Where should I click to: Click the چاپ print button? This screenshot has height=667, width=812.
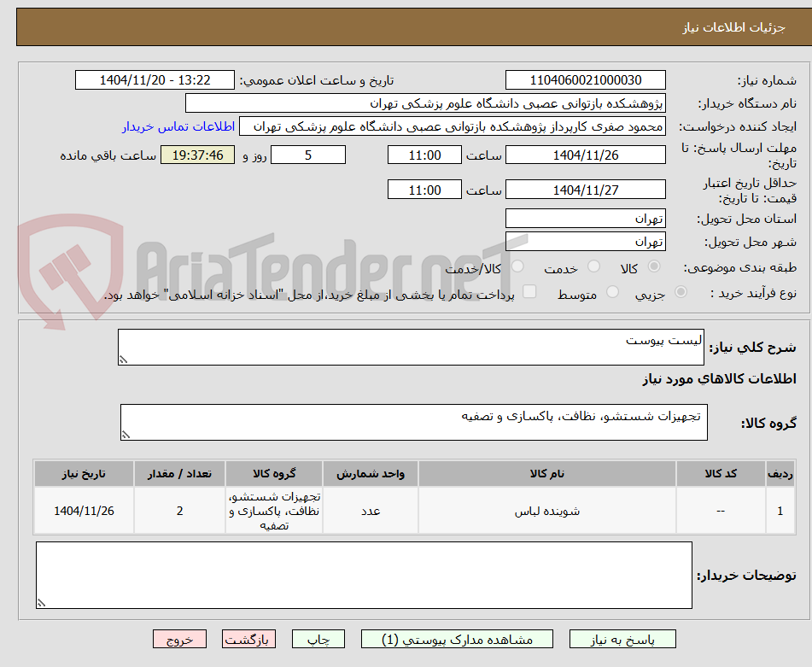coord(318,639)
